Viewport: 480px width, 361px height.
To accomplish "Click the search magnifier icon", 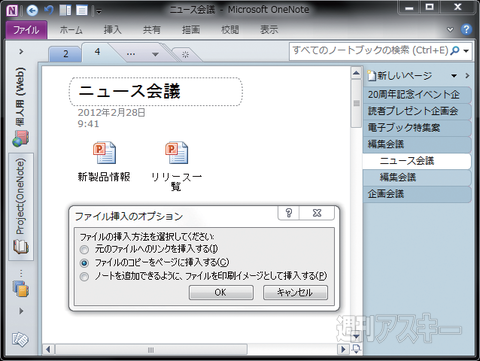I will tap(455, 51).
